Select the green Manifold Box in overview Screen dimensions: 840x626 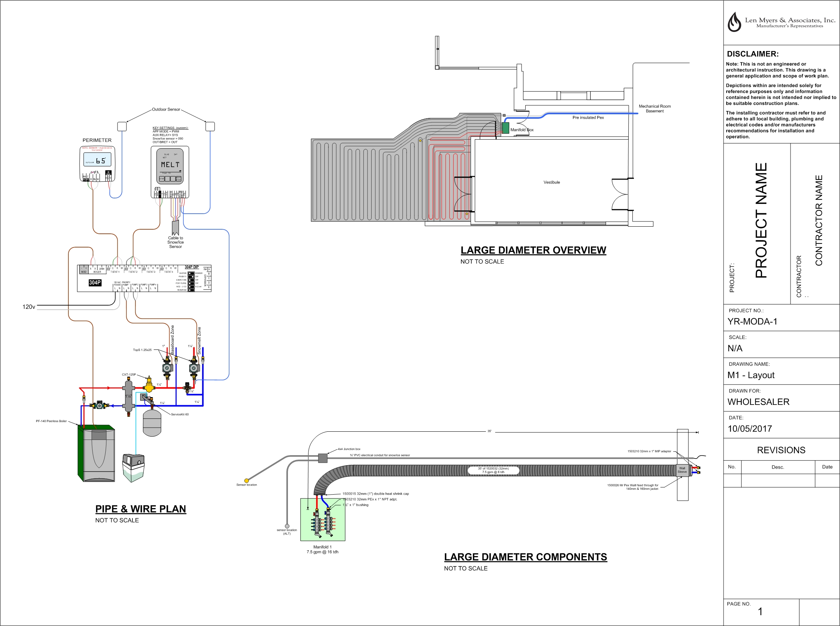505,128
